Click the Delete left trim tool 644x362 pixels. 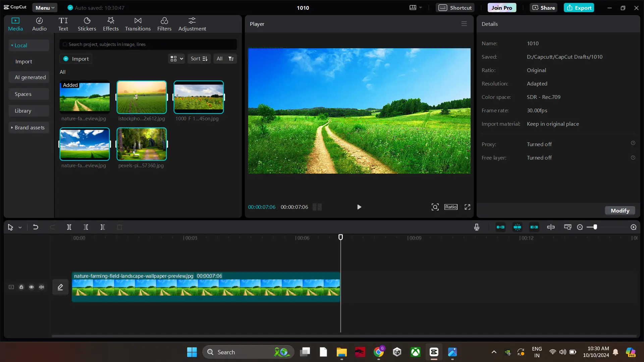pyautogui.click(x=86, y=227)
